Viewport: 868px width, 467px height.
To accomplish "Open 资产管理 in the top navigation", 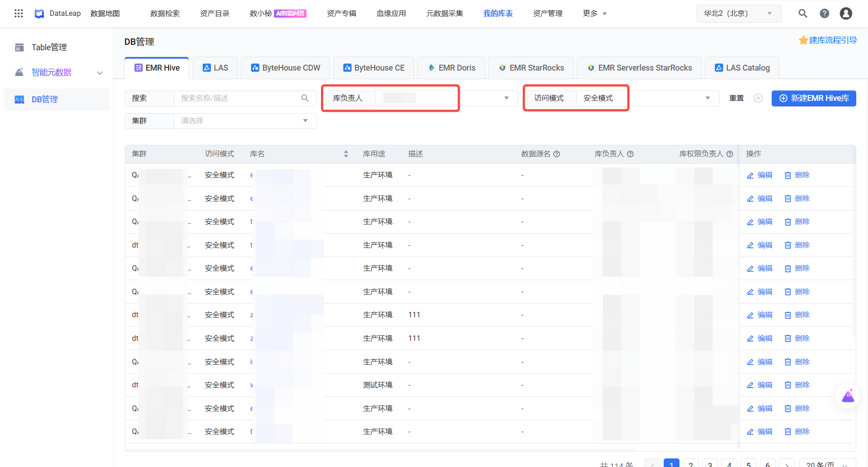I will tap(547, 14).
